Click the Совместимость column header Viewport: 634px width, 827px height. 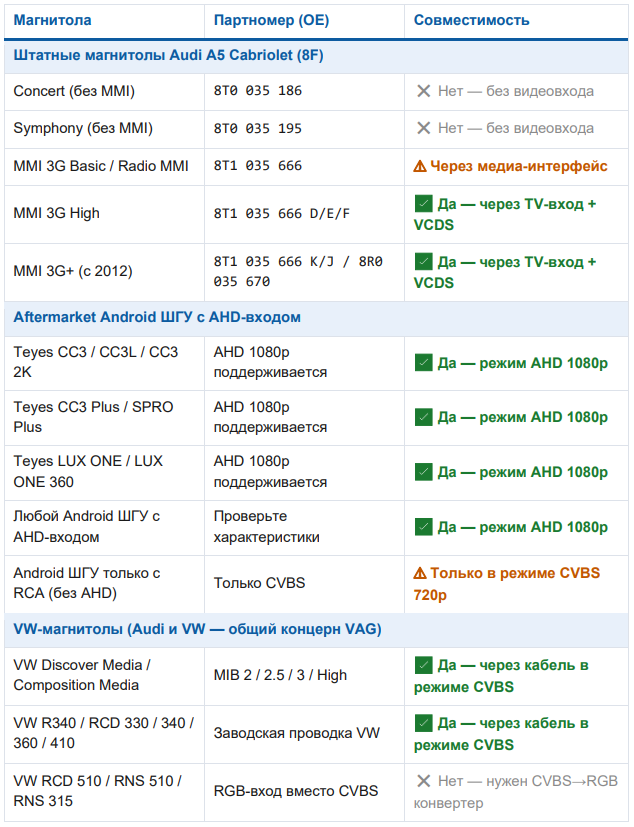click(x=471, y=20)
